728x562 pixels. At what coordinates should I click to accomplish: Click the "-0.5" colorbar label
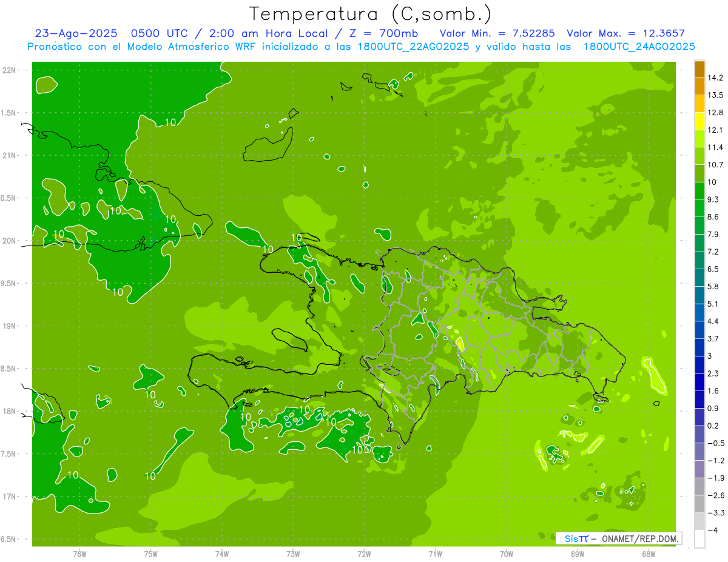coord(715,443)
